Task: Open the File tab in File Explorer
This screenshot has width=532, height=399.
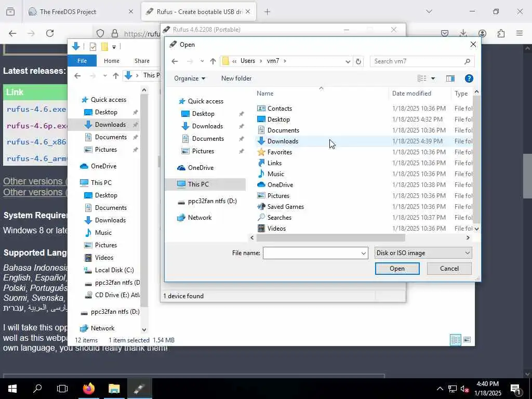Action: [x=82, y=61]
